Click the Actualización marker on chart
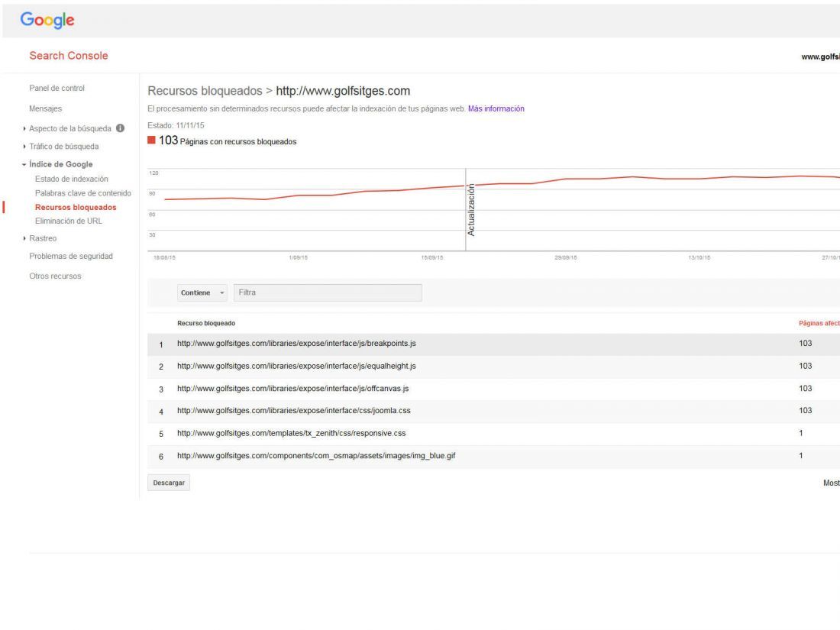The height and width of the screenshot is (630, 840). (x=471, y=210)
